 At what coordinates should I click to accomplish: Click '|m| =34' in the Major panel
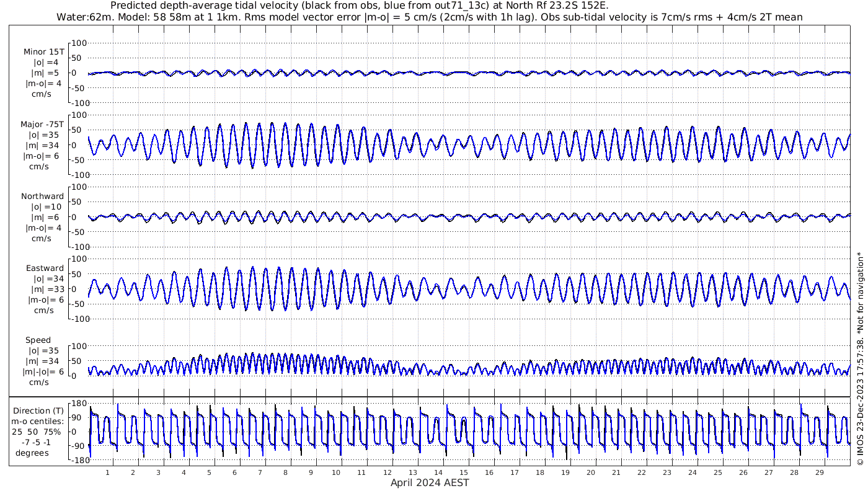click(45, 145)
